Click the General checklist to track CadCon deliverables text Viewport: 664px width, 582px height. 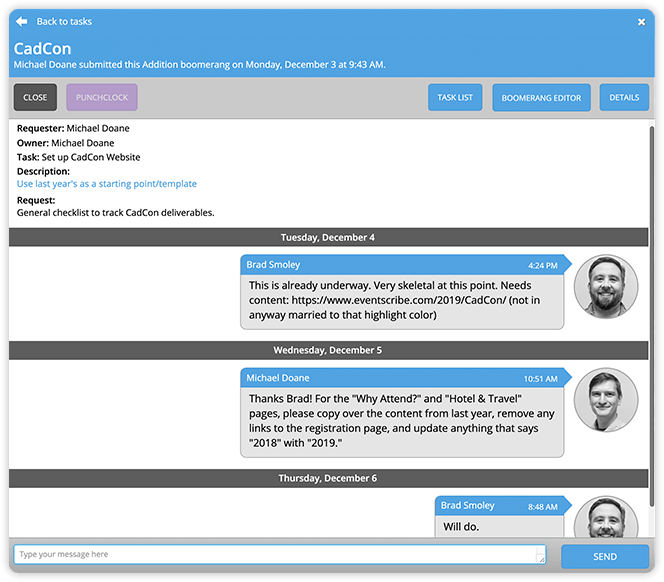coord(115,213)
